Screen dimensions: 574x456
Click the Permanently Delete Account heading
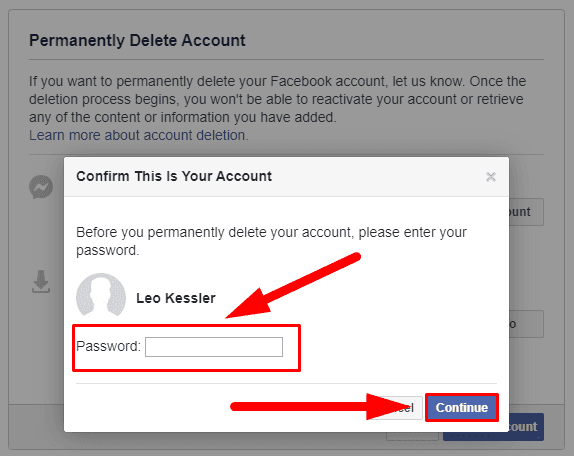[137, 40]
